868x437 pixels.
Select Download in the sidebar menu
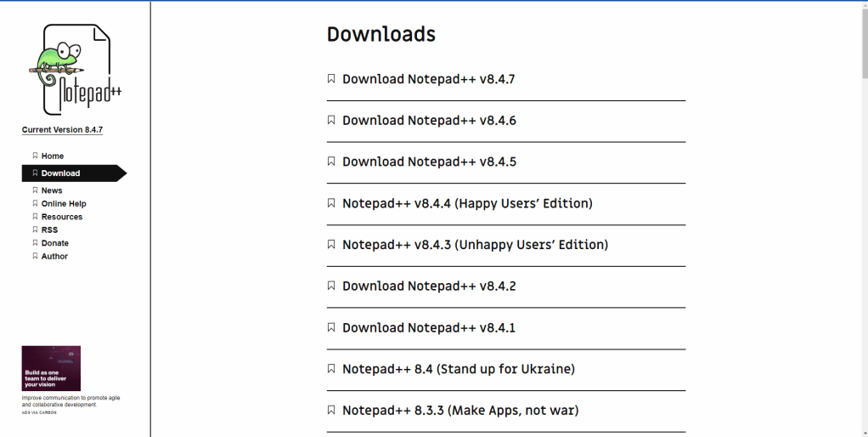(x=60, y=173)
